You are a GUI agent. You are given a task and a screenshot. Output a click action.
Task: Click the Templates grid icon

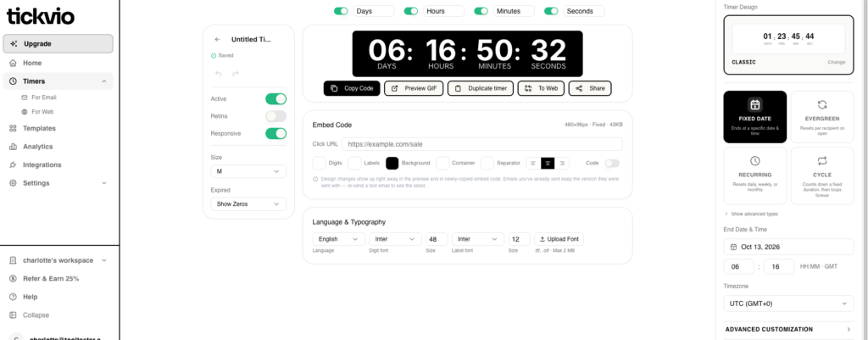(13, 129)
